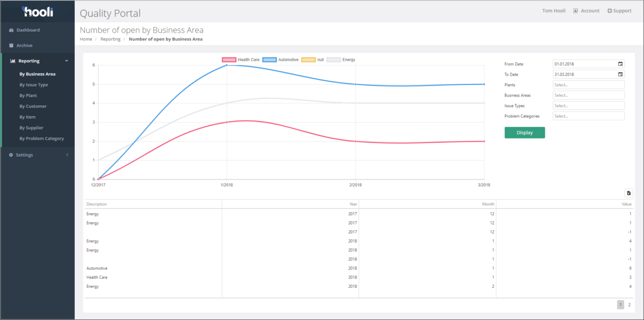Open Settings using the gear icon

point(10,155)
